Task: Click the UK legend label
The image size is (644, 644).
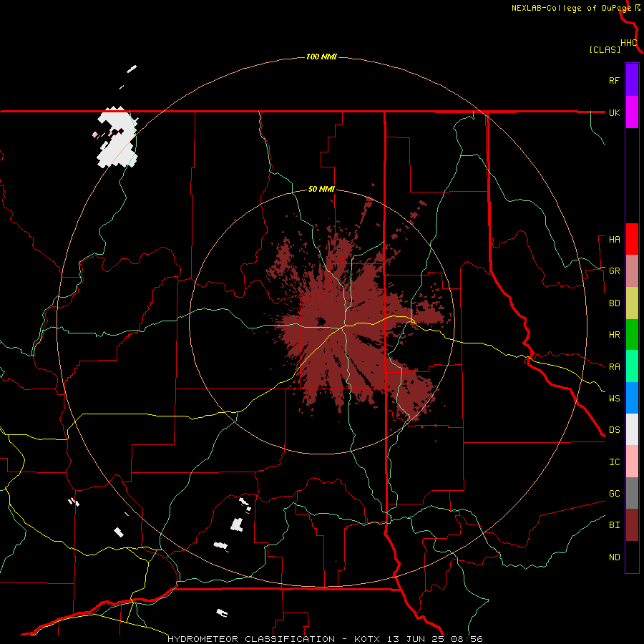Action: [x=614, y=112]
